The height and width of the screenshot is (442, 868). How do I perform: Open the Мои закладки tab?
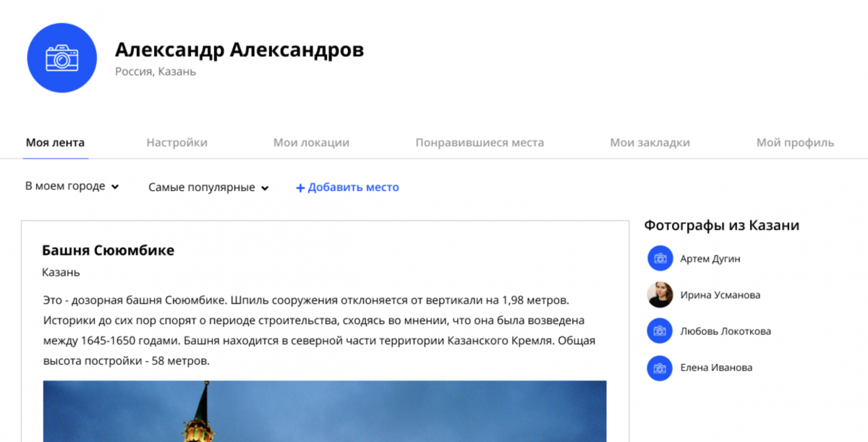650,143
